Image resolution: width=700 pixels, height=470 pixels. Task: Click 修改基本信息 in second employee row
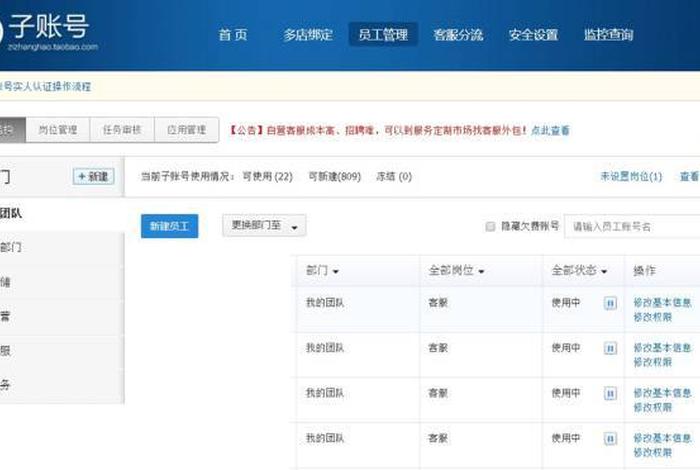pos(662,348)
